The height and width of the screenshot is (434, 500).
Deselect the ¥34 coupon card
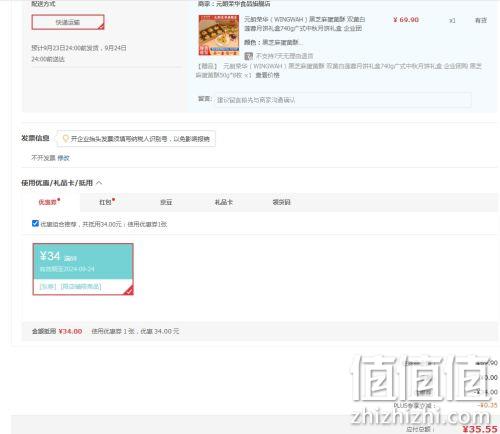(83, 269)
